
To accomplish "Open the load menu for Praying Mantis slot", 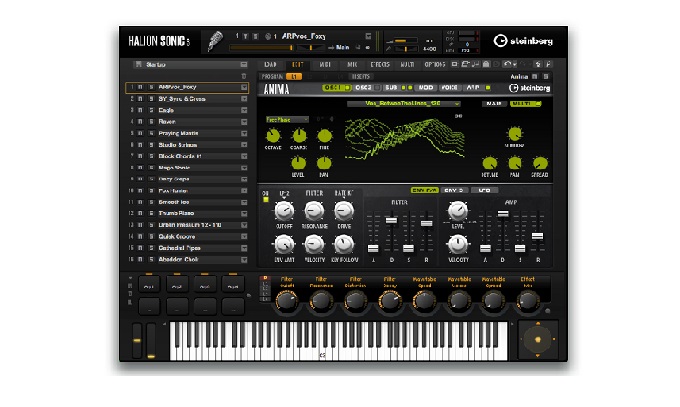I will (x=244, y=133).
